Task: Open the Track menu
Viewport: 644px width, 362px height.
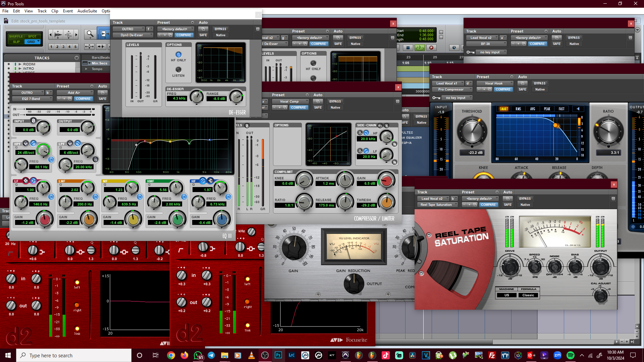Action: pos(42,11)
